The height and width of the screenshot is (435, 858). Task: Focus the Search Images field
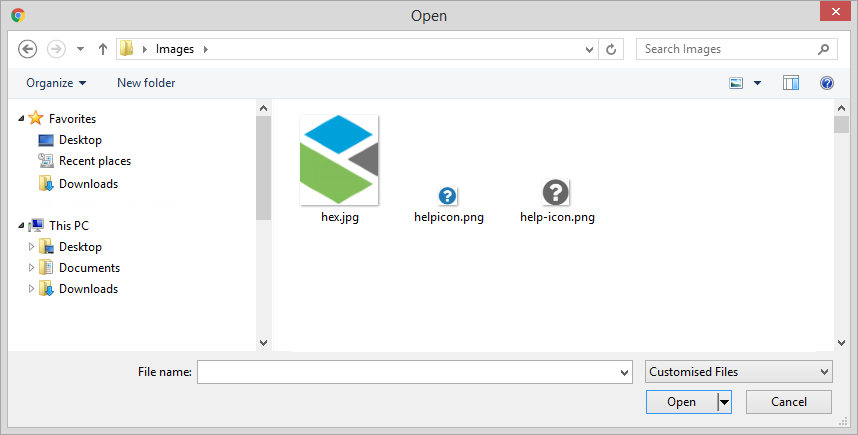737,49
